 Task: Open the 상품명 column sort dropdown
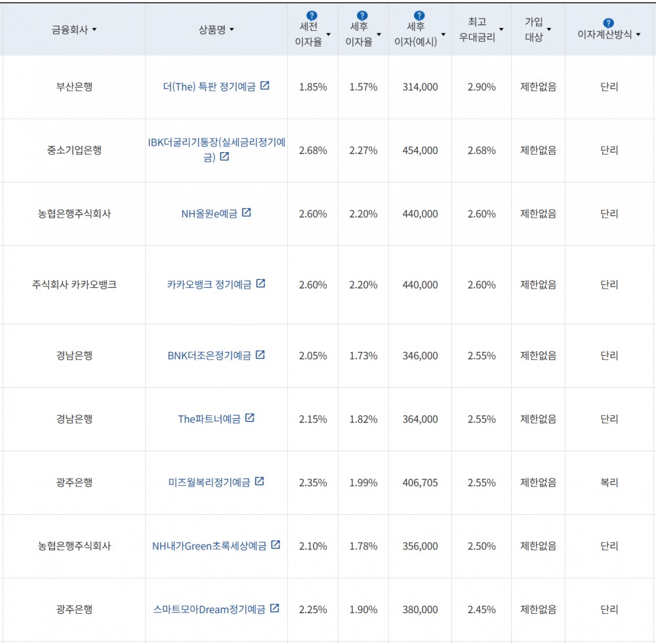click(232, 30)
